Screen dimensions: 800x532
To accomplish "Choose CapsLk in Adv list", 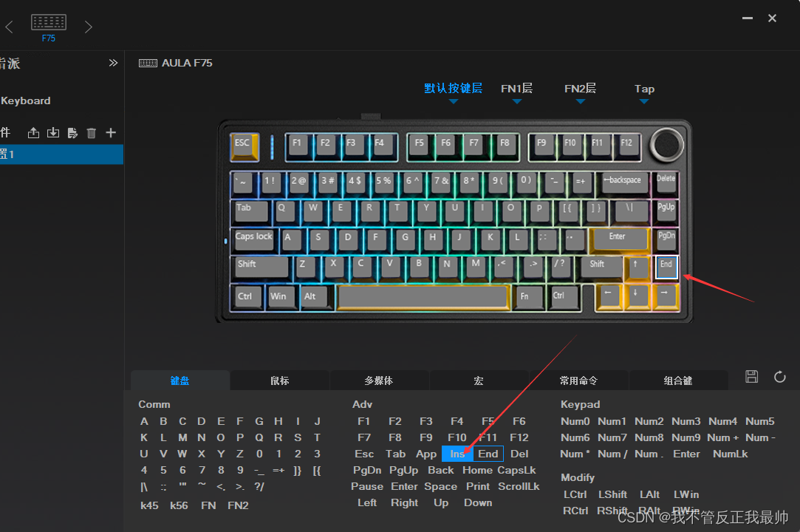I will (x=517, y=470).
